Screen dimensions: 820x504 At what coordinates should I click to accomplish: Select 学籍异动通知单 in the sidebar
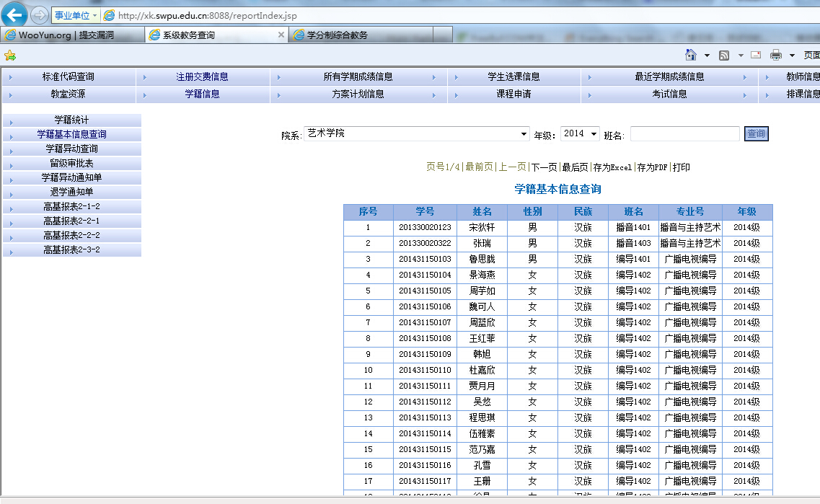point(71,178)
